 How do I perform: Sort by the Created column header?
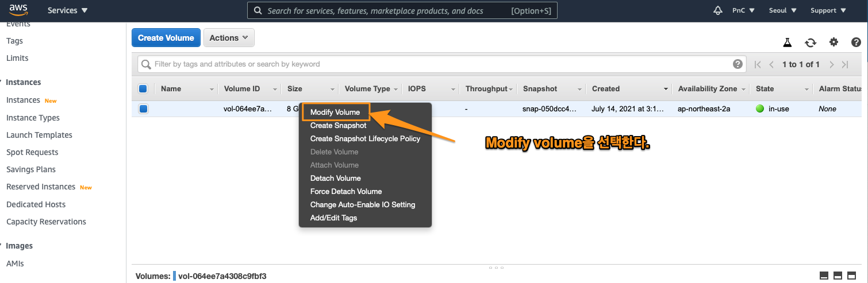pos(606,89)
